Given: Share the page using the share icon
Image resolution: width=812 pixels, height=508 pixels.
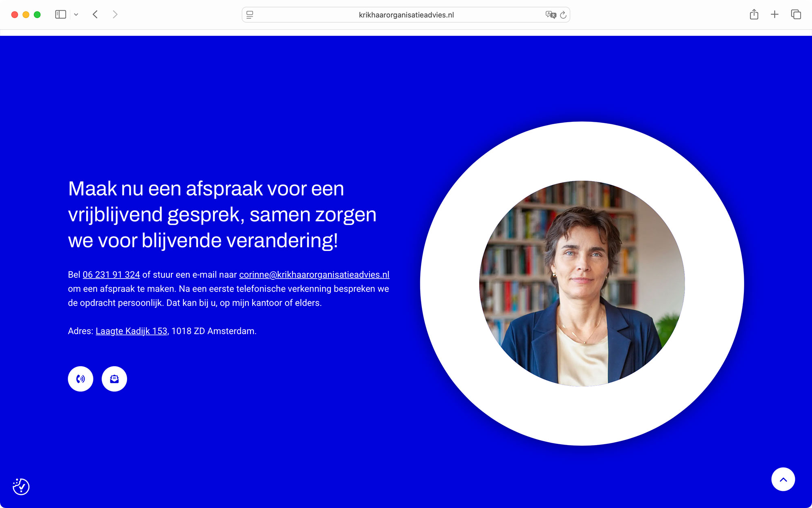Looking at the screenshot, I should 754,14.
